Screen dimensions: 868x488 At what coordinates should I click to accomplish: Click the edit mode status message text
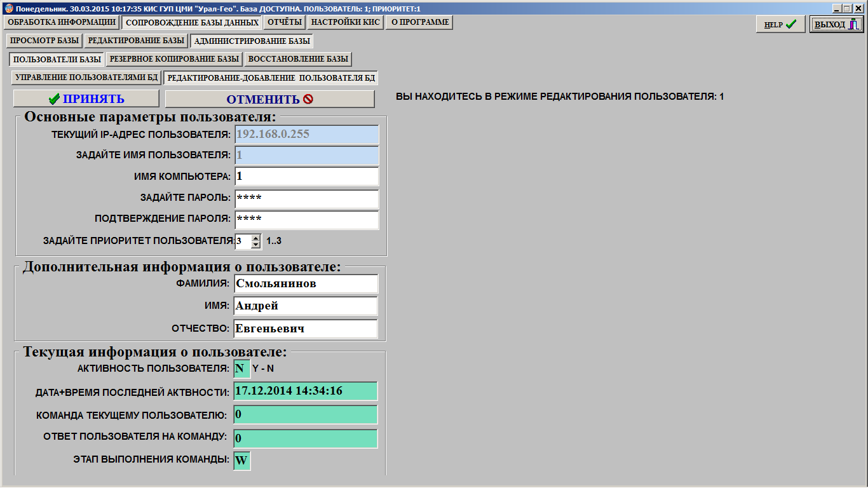(560, 97)
